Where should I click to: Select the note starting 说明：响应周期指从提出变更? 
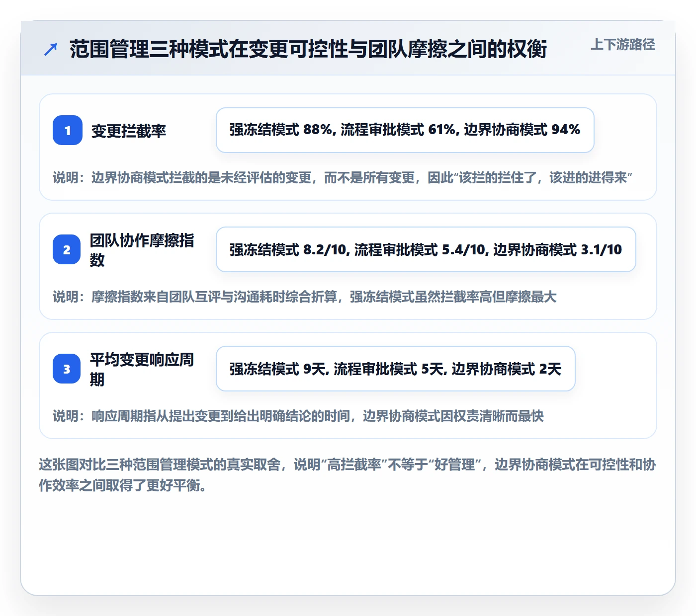[x=298, y=416]
